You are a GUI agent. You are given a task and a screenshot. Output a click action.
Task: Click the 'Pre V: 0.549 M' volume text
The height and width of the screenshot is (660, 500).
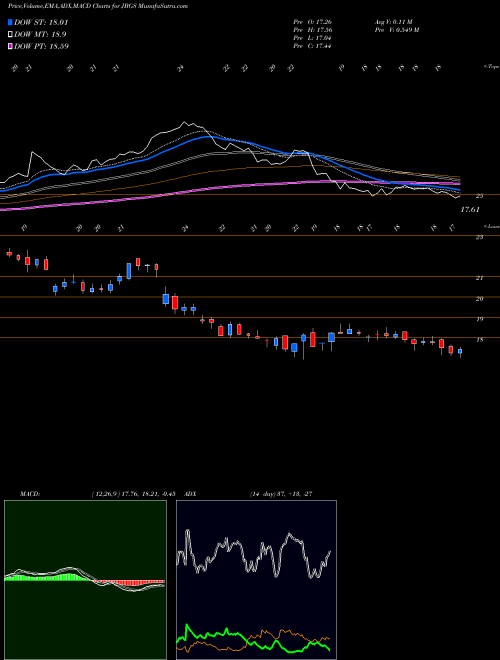pyautogui.click(x=396, y=30)
